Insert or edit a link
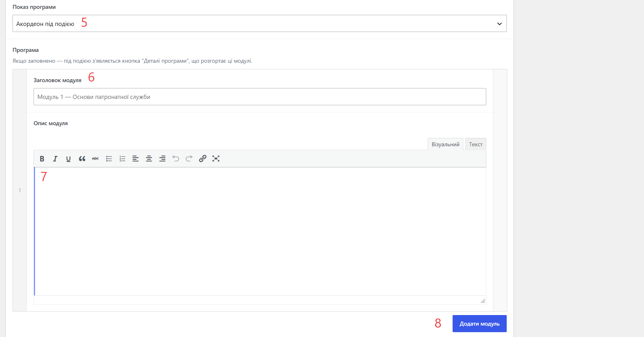 203,159
